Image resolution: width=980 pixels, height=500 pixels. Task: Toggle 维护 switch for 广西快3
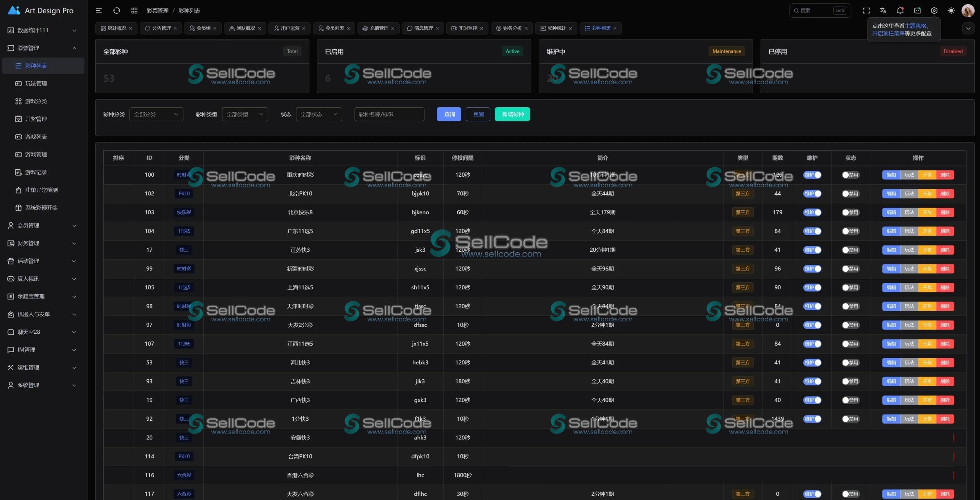click(x=812, y=400)
